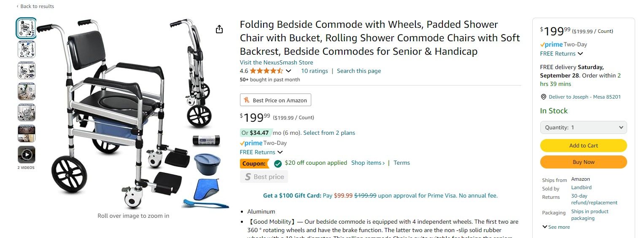
Task: Expand the rating breakdown chevron
Action: (288, 71)
